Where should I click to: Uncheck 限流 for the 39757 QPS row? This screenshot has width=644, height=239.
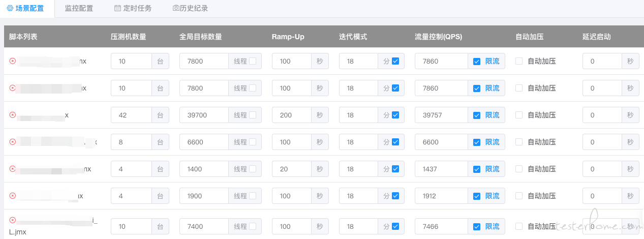(x=477, y=115)
